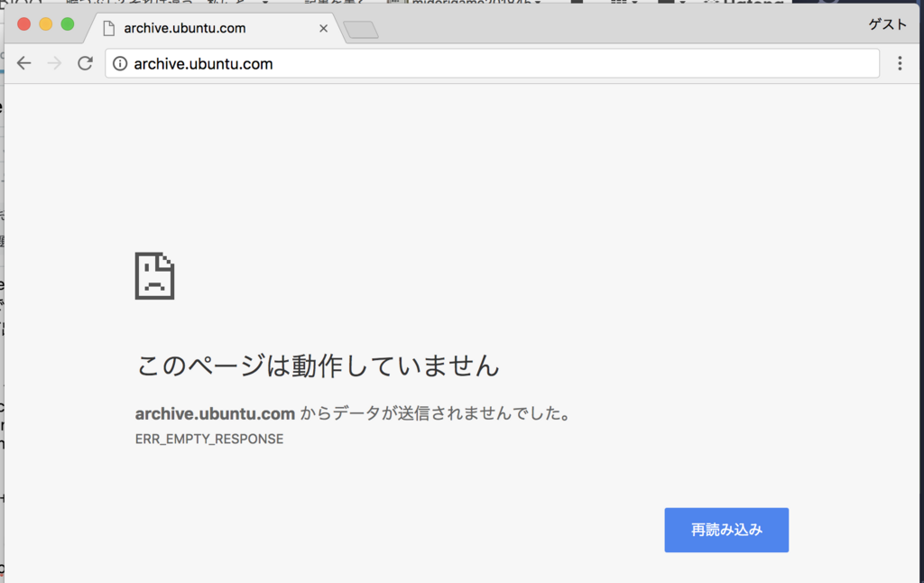The height and width of the screenshot is (583, 924).
Task: Click the sad page error icon
Action: [x=154, y=276]
